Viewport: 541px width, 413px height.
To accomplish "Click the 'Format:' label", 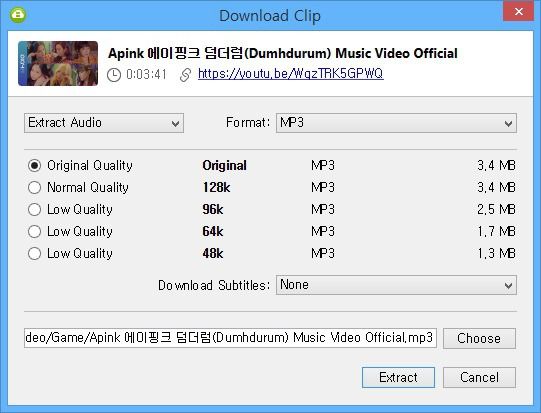I will tap(248, 122).
